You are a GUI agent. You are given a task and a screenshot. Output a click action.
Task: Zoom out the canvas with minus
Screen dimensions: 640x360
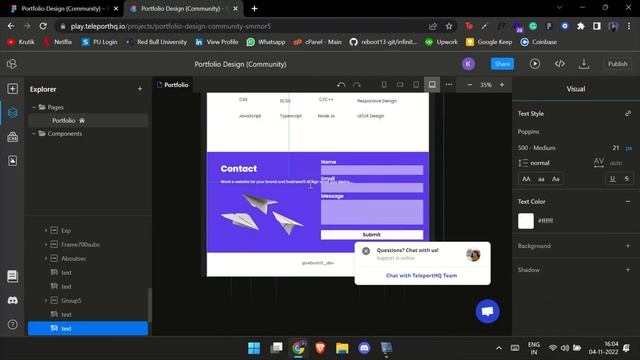pos(470,84)
